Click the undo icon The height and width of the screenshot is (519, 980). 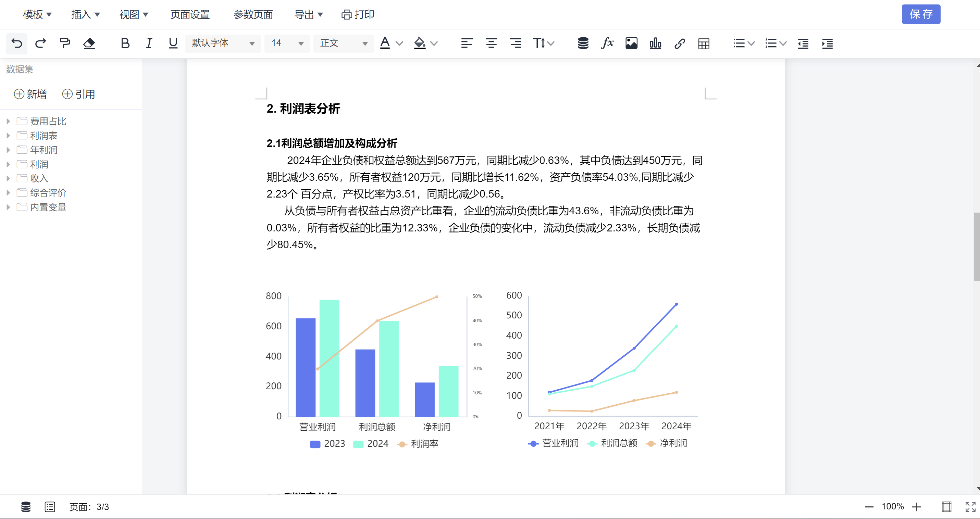[x=17, y=43]
